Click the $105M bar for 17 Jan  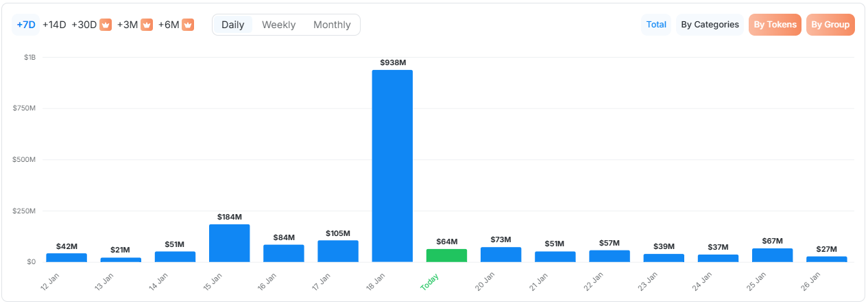(x=338, y=251)
